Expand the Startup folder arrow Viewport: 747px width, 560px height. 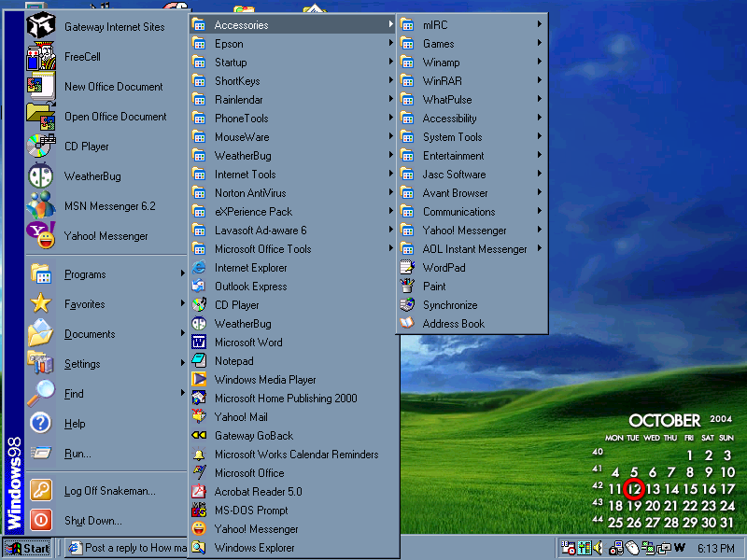point(390,62)
